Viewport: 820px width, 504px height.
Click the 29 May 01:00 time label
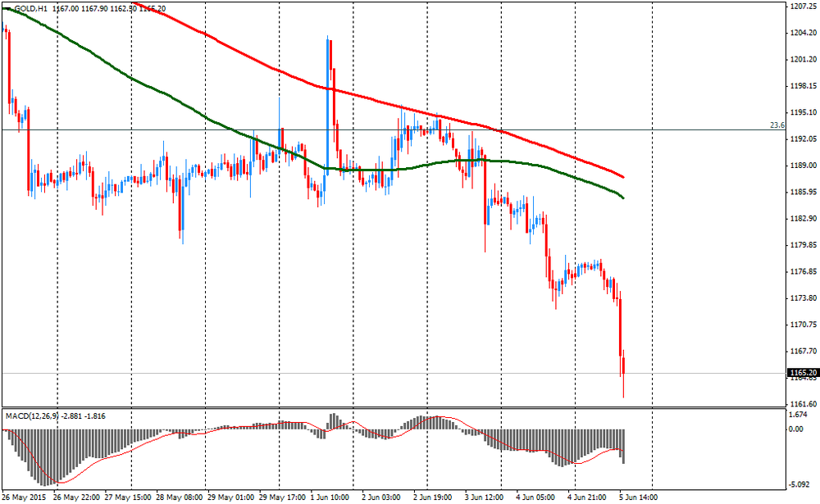[x=231, y=497]
